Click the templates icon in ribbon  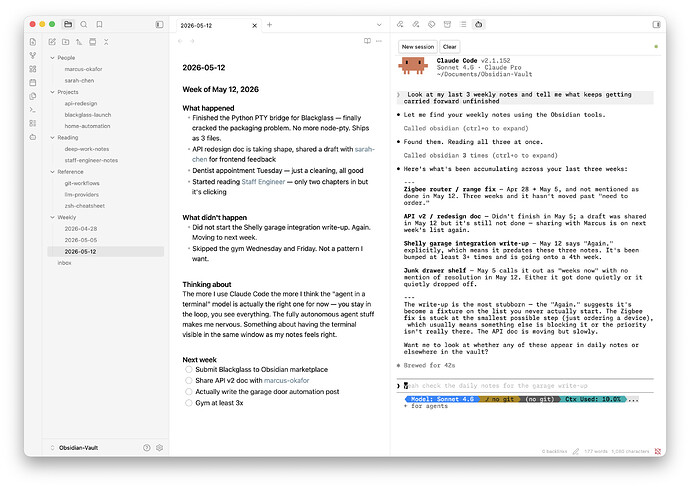point(33,96)
